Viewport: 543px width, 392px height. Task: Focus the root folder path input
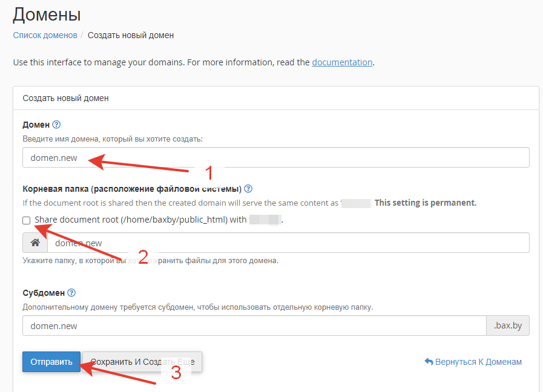(x=288, y=243)
